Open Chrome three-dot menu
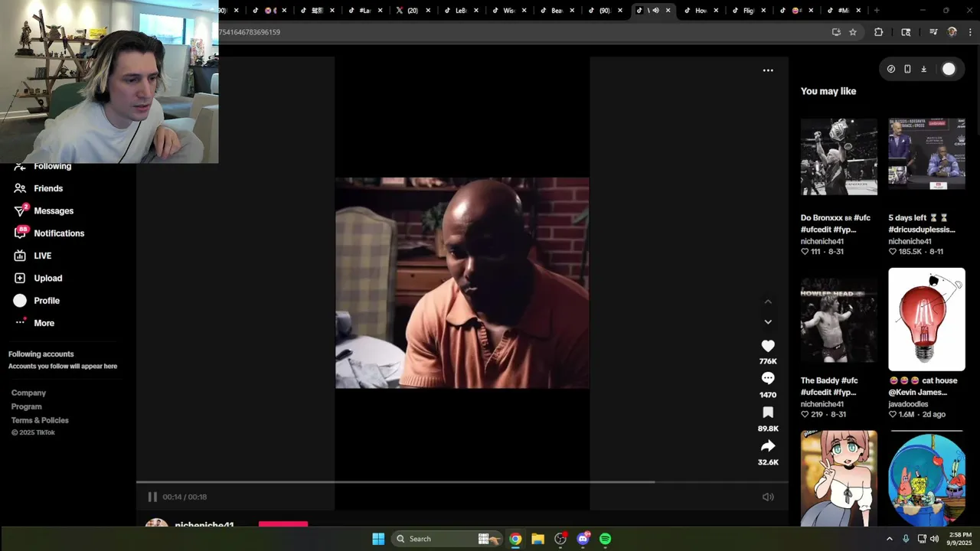The width and height of the screenshot is (980, 551). [x=970, y=32]
